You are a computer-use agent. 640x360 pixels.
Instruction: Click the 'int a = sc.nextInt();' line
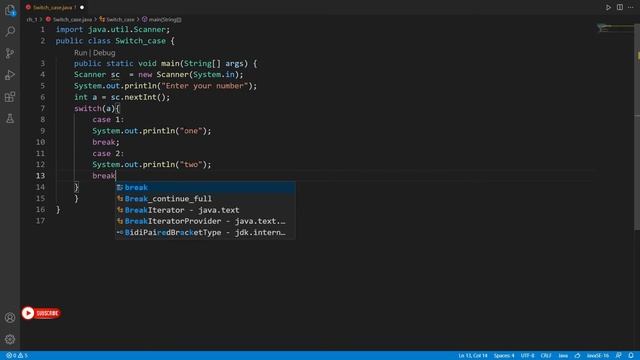point(122,97)
